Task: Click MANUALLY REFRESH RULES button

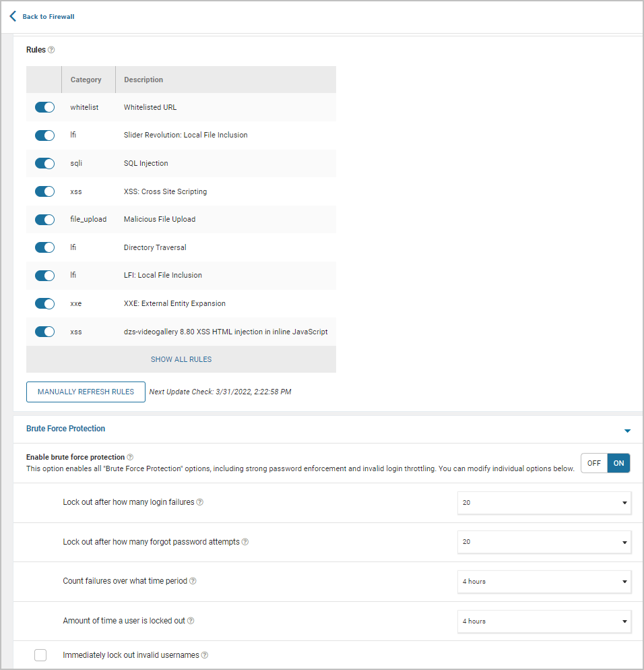Action: coord(86,392)
